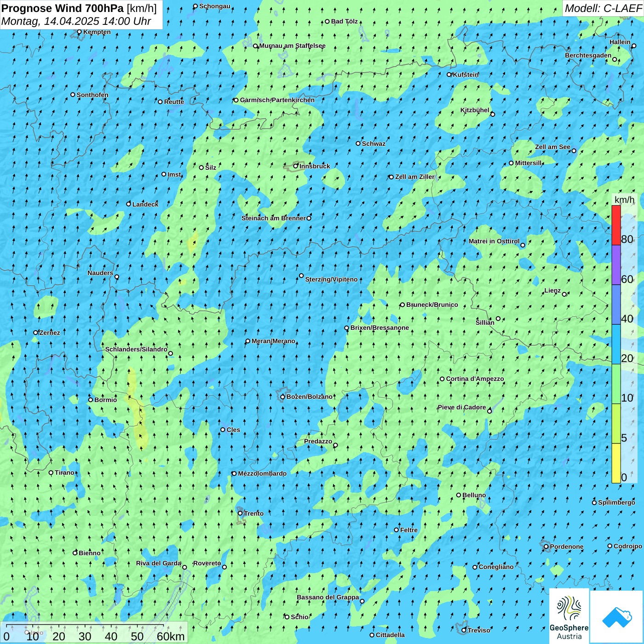Click the red 80 km/h legend color

(x=616, y=225)
